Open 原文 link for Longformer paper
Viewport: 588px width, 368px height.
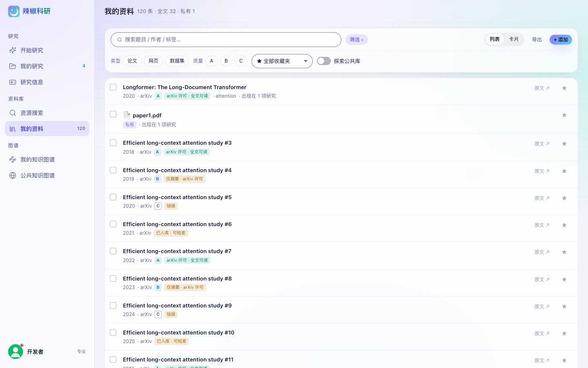(x=542, y=88)
